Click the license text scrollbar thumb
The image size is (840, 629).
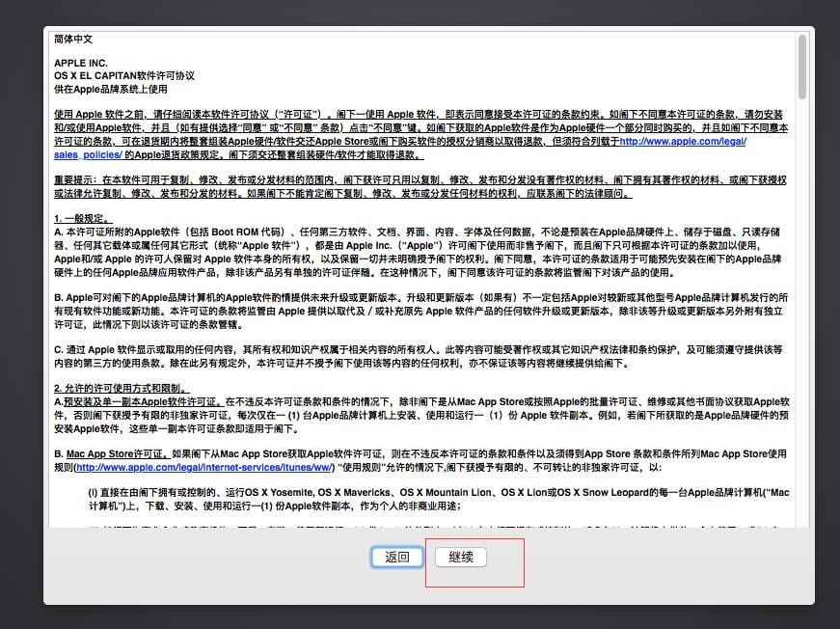tap(802, 67)
